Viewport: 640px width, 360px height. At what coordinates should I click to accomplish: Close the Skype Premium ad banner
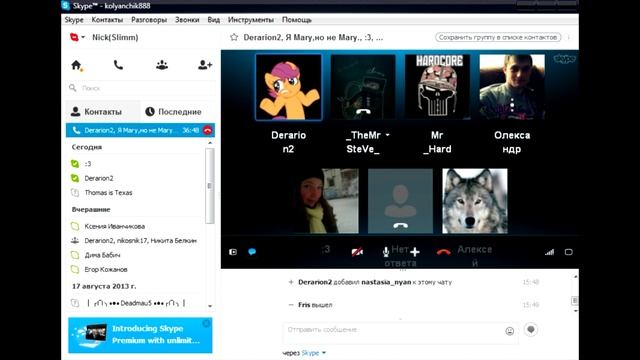click(207, 323)
